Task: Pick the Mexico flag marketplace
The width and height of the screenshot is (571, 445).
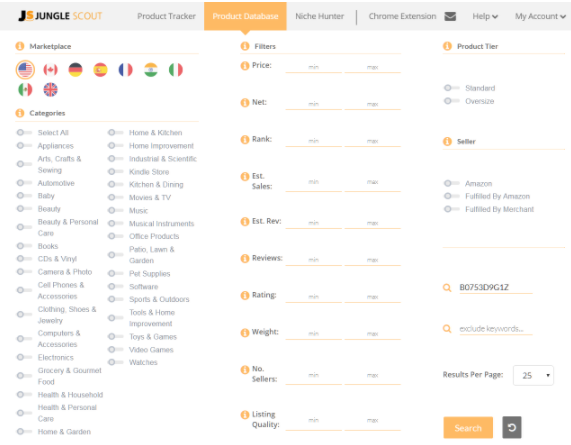Action: (25, 90)
